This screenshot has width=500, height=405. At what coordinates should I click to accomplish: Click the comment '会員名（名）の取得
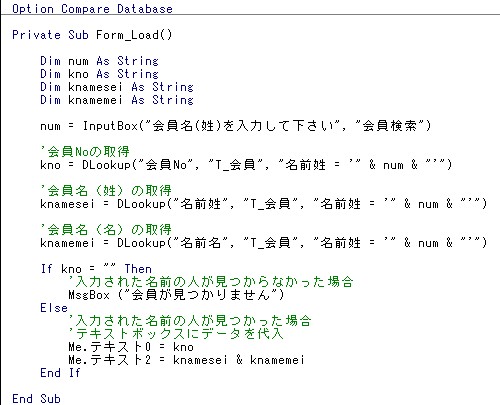[x=106, y=230]
